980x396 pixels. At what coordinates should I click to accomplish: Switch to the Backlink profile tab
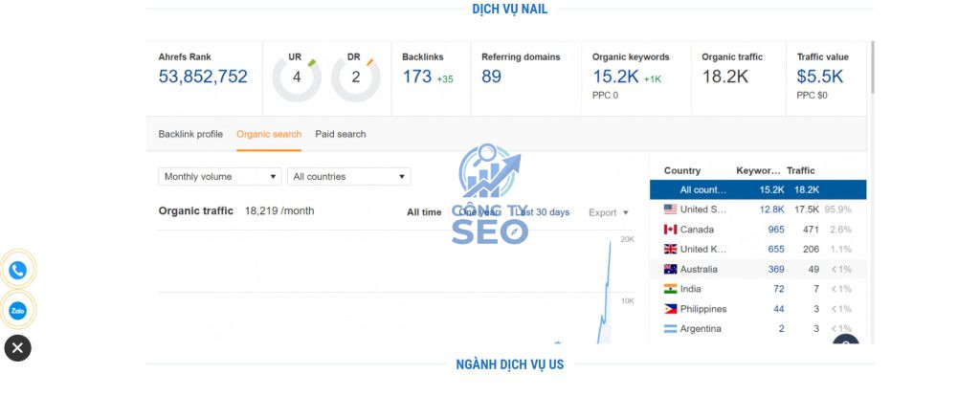pos(190,134)
